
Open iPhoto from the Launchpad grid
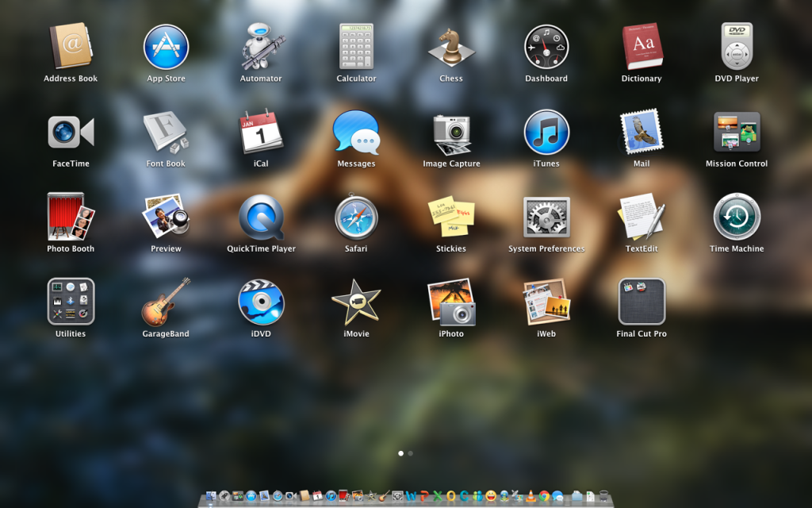point(451,302)
